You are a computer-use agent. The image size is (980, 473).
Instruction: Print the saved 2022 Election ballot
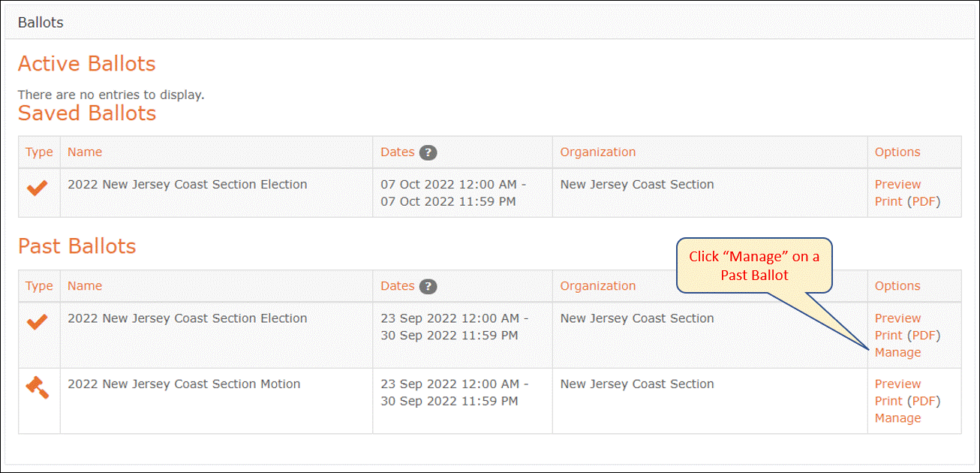(x=888, y=201)
